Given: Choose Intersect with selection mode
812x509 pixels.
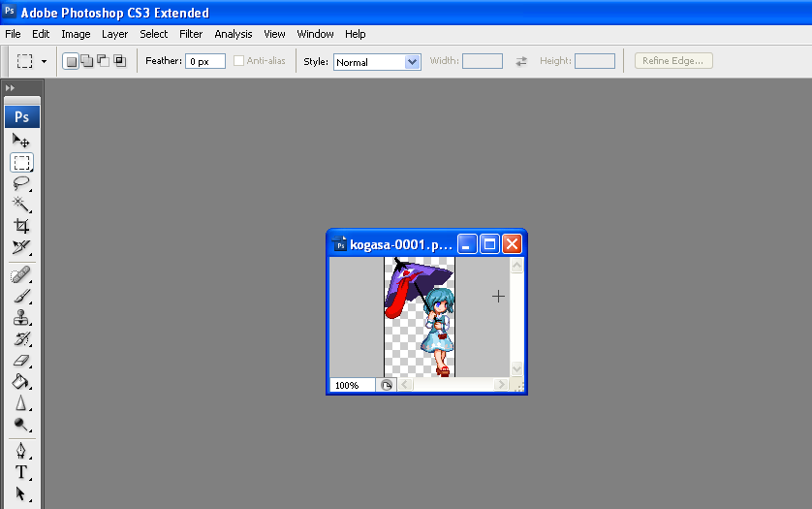Looking at the screenshot, I should [119, 61].
